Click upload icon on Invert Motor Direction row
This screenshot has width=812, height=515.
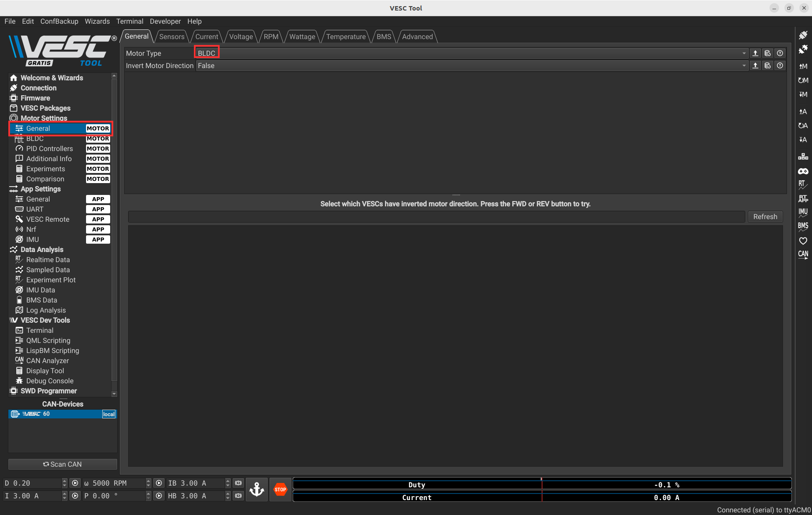point(755,65)
